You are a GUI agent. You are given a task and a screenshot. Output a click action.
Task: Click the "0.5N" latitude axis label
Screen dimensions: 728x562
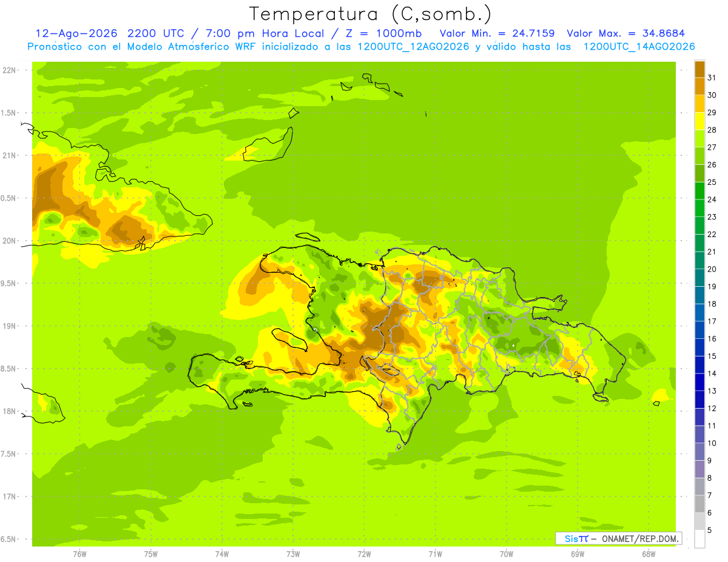pyautogui.click(x=8, y=198)
